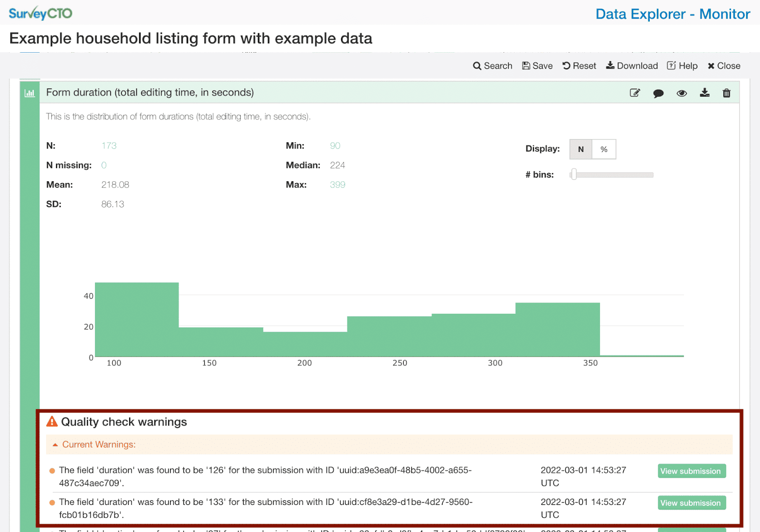Reset the data explorer view
The width and height of the screenshot is (760, 532).
coord(579,66)
